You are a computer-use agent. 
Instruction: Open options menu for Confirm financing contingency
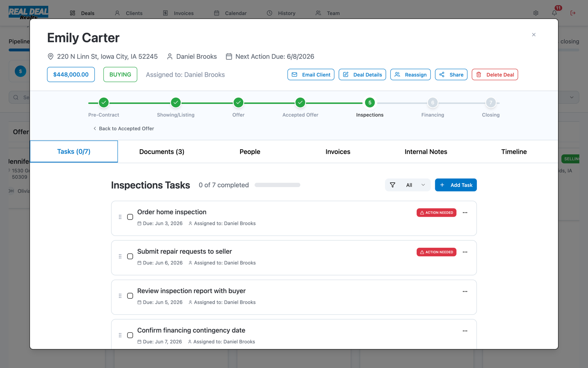[x=465, y=331]
